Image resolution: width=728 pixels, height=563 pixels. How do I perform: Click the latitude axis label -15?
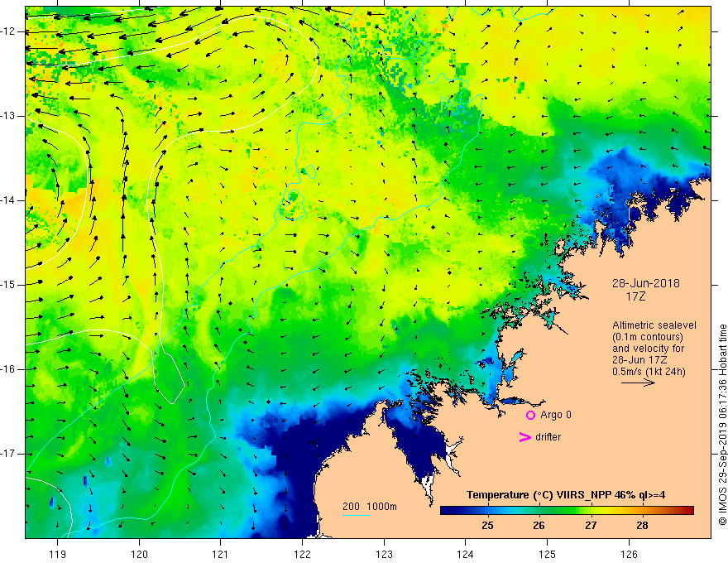(8, 285)
